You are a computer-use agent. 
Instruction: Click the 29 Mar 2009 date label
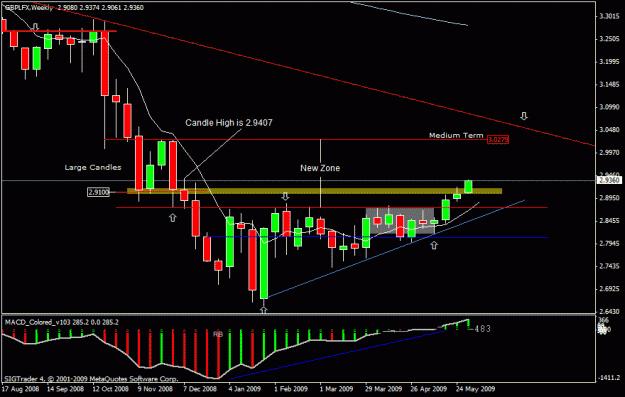pos(383,389)
